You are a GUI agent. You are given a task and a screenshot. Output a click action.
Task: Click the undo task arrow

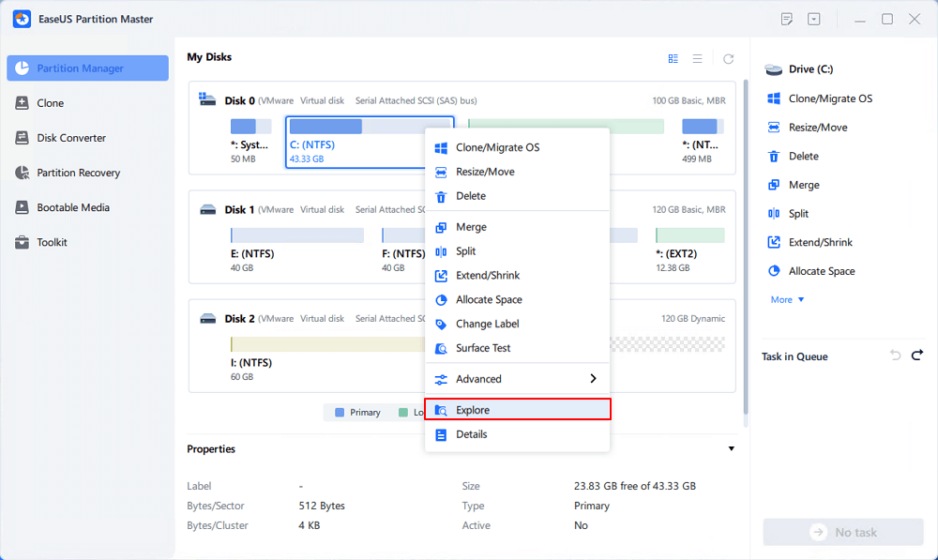tap(895, 356)
